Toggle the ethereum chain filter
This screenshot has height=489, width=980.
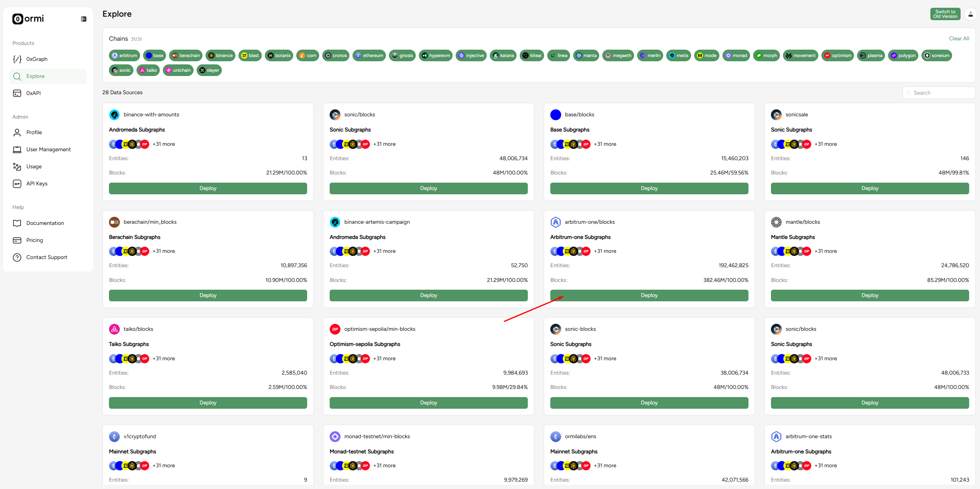coord(369,55)
